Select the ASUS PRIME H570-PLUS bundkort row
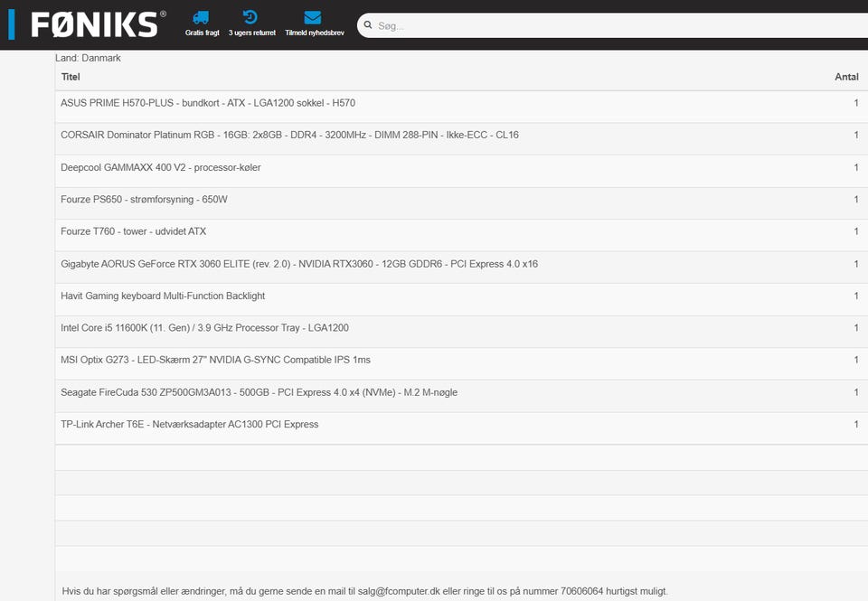This screenshot has height=601, width=868. pos(461,107)
